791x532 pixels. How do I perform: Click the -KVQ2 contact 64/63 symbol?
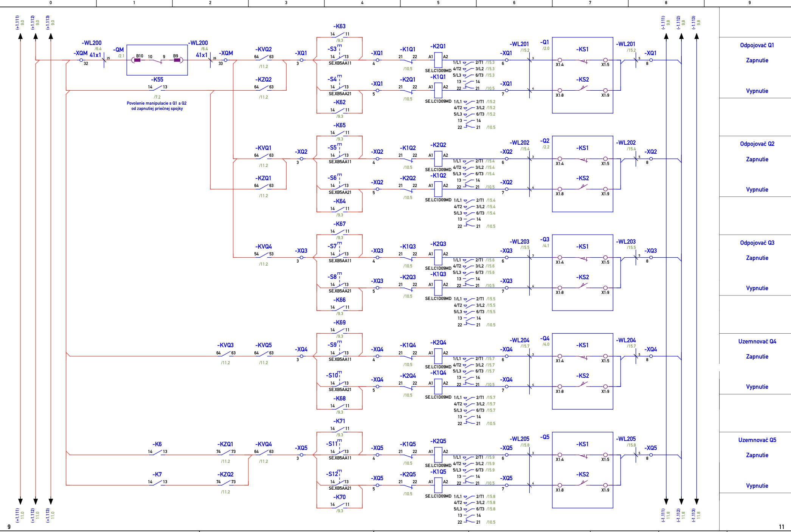pos(264,57)
